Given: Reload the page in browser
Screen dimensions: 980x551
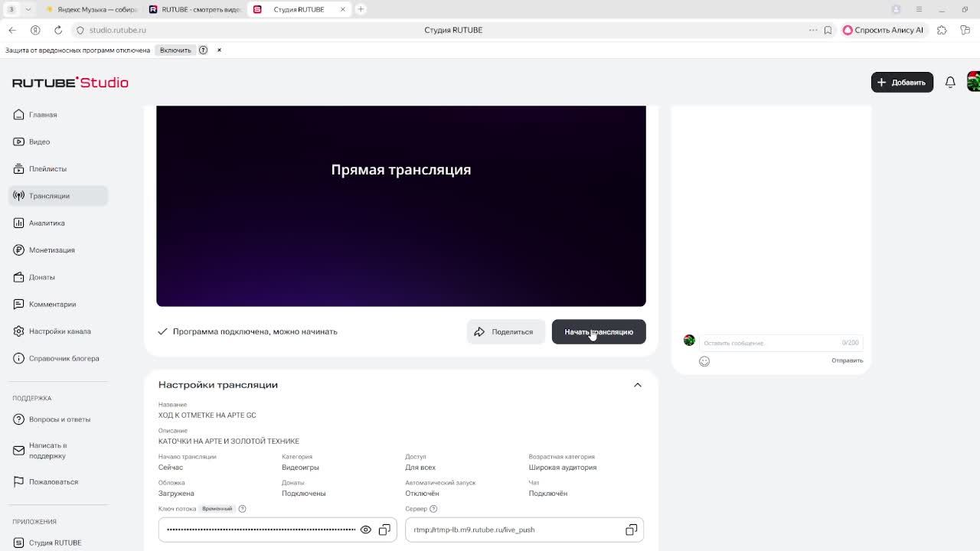Looking at the screenshot, I should tap(58, 30).
